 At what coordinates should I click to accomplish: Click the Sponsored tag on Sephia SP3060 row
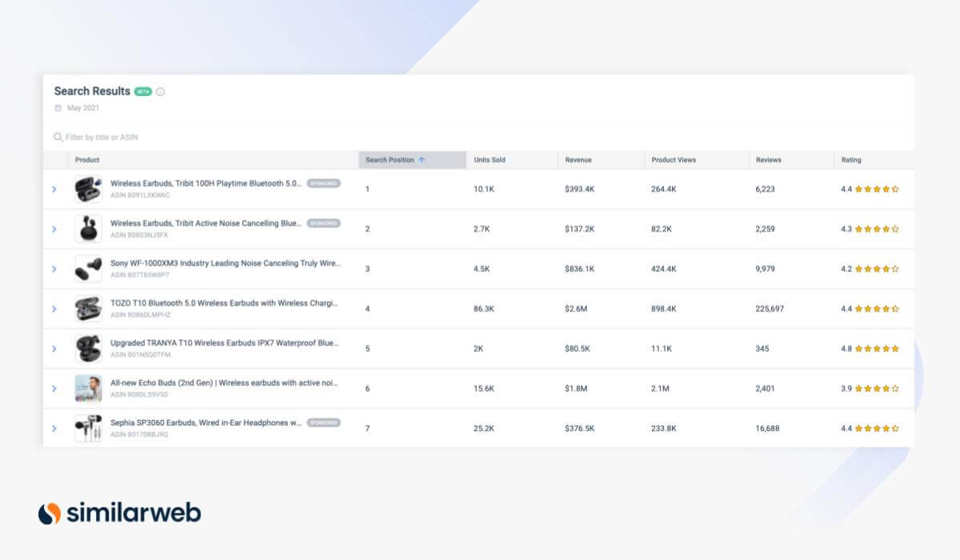tap(324, 422)
